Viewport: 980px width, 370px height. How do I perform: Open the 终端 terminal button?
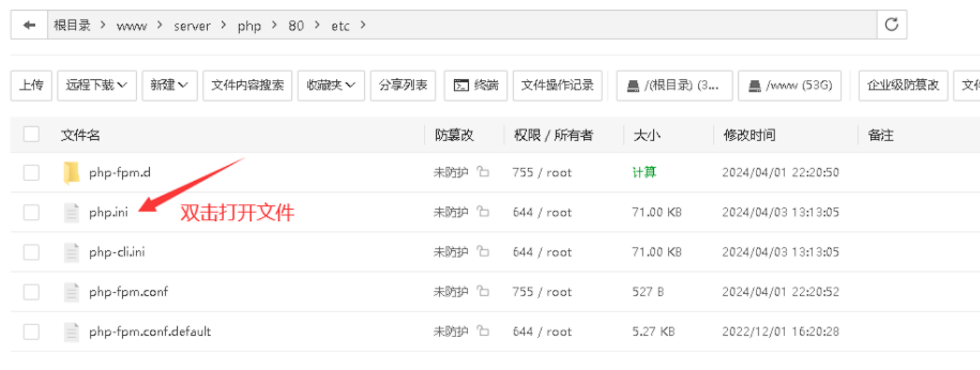pyautogui.click(x=476, y=86)
